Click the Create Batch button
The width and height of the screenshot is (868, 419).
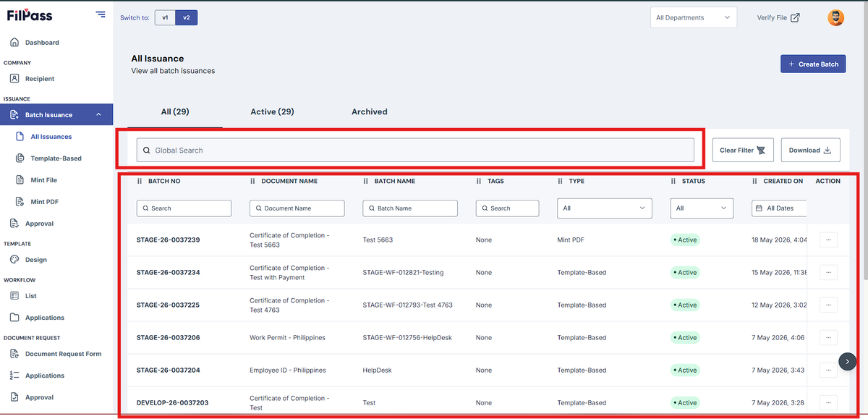(813, 64)
